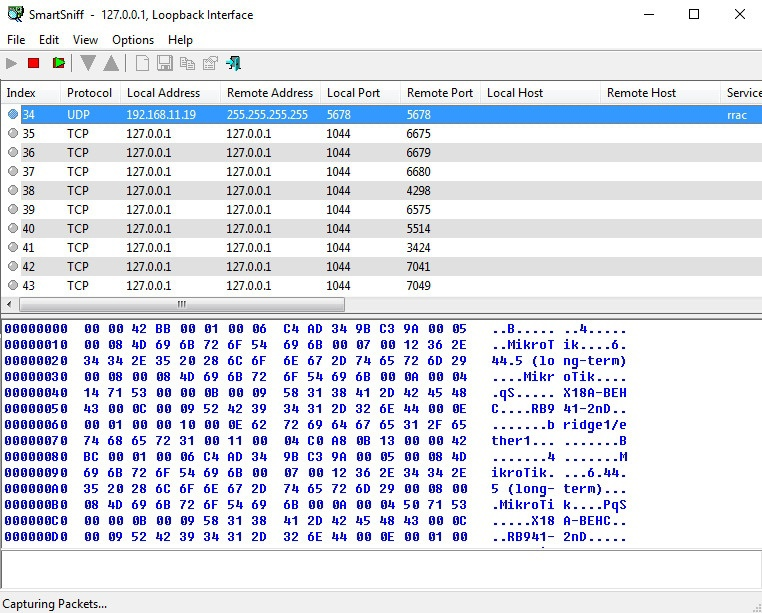Click the exit door icon
762x613 pixels.
pyautogui.click(x=234, y=63)
